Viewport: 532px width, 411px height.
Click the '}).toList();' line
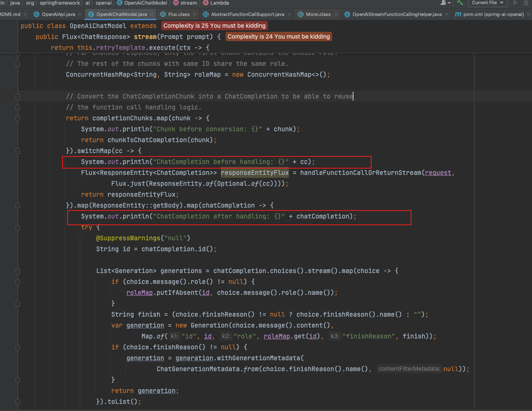(118, 402)
